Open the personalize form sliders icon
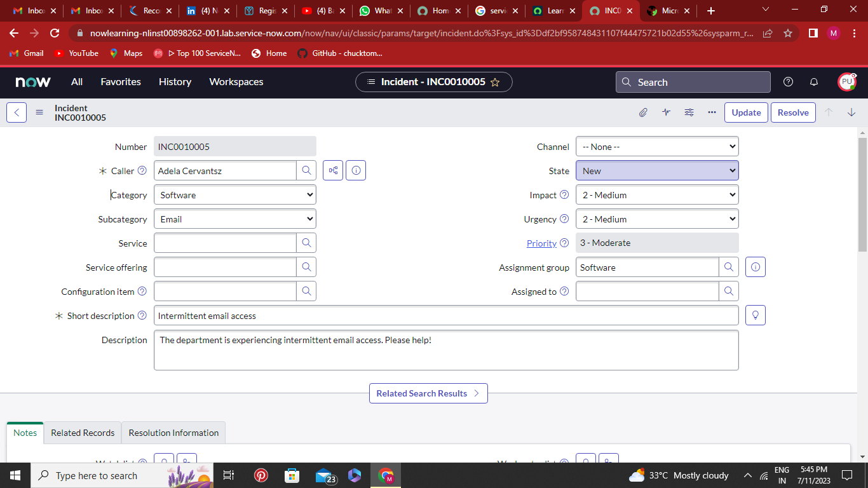Viewport: 868px width, 488px height. pyautogui.click(x=689, y=112)
